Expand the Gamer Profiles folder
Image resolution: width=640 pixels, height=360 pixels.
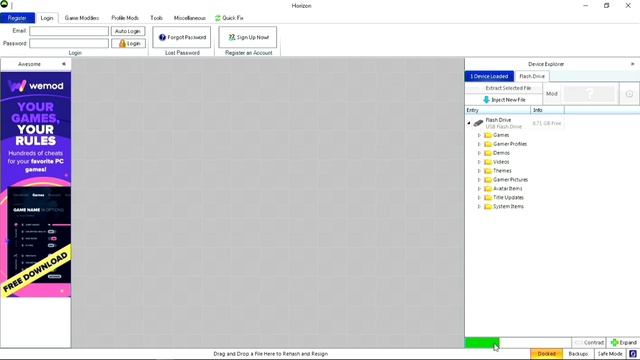coord(479,144)
